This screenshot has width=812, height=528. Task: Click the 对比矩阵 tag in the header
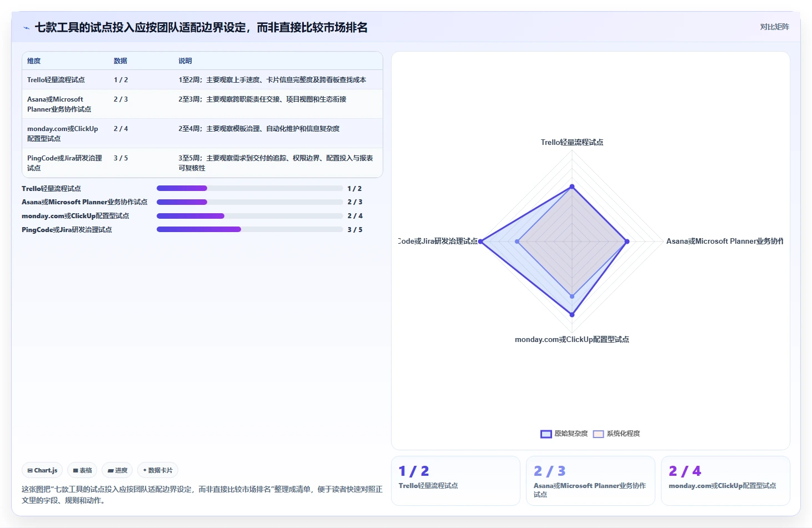[774, 27]
